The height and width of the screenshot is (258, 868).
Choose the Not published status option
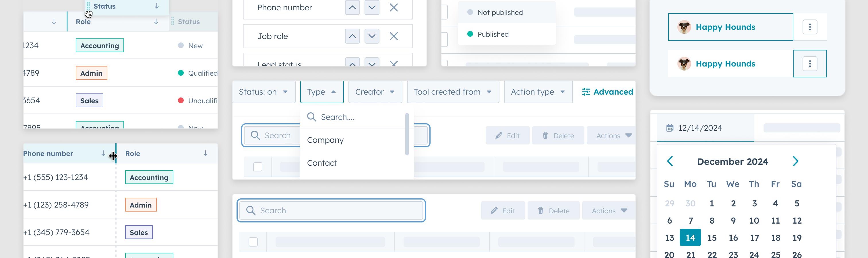coord(507,12)
